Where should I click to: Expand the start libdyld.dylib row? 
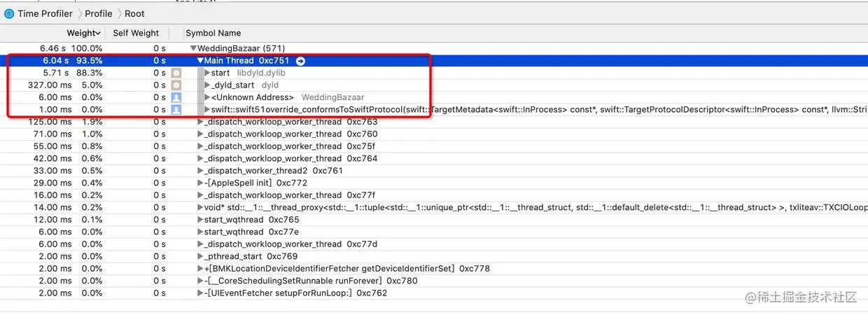point(207,73)
